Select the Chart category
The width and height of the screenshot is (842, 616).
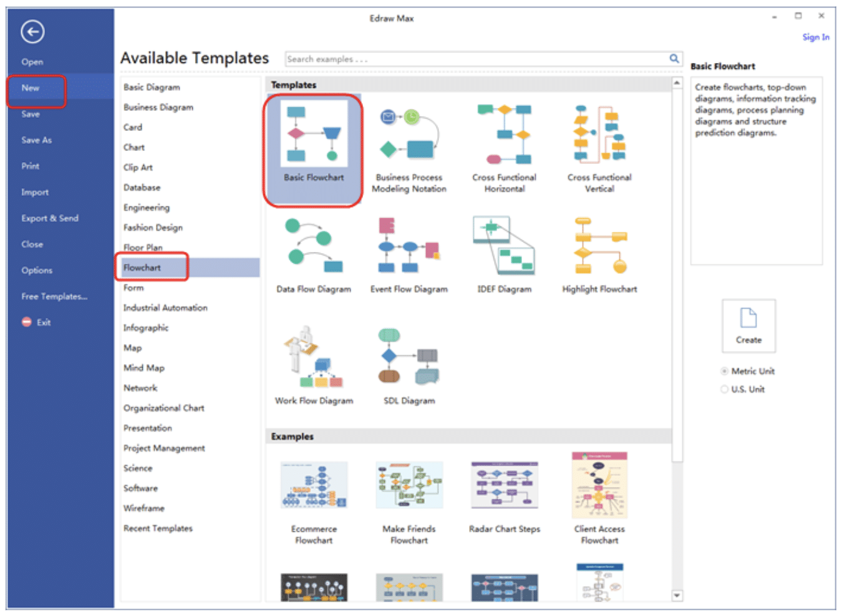click(134, 147)
